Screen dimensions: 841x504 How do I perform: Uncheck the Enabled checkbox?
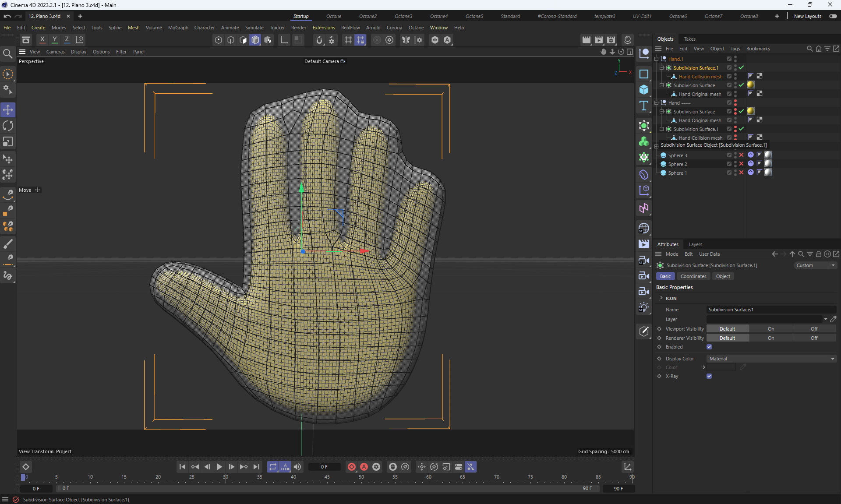click(709, 347)
